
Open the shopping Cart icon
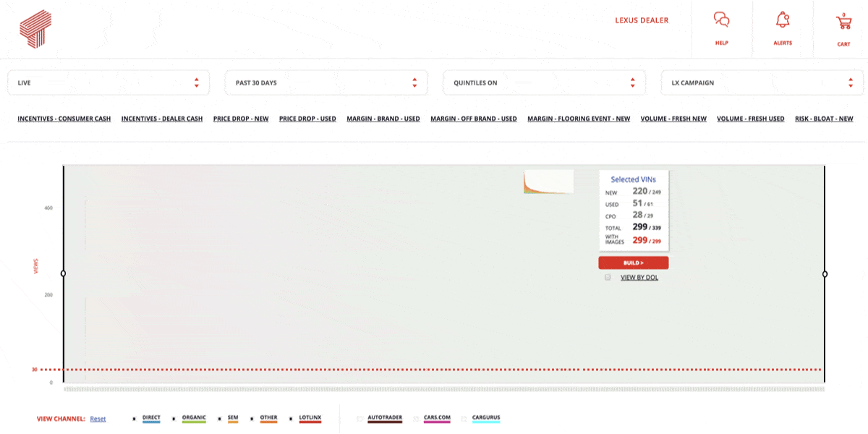point(843,22)
